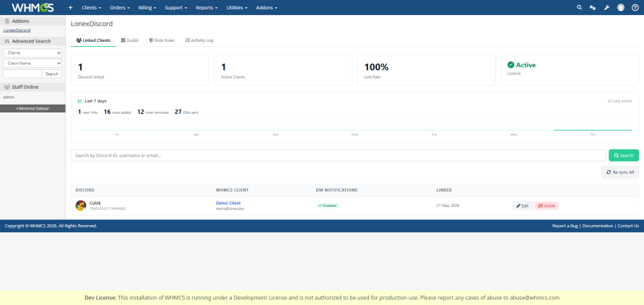Click the Cubik username text
Image resolution: width=644 pixels, height=305 pixels.
click(95, 203)
